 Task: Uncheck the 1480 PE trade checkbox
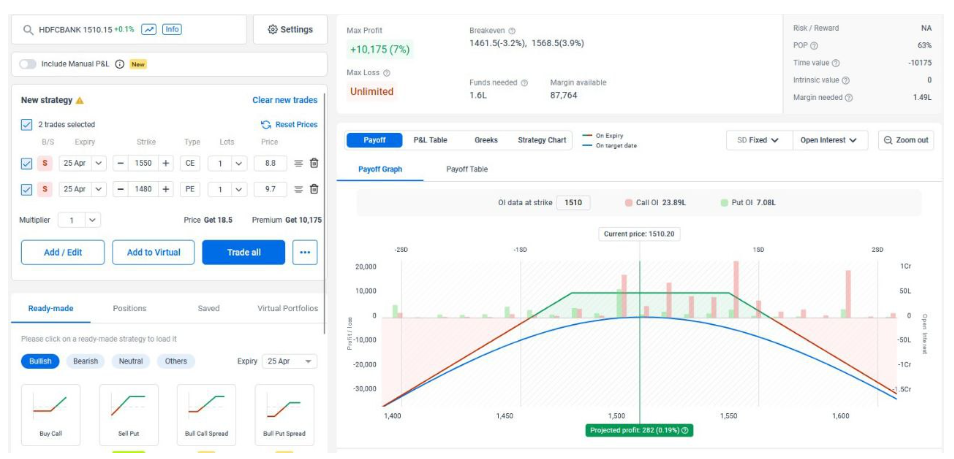pos(27,189)
